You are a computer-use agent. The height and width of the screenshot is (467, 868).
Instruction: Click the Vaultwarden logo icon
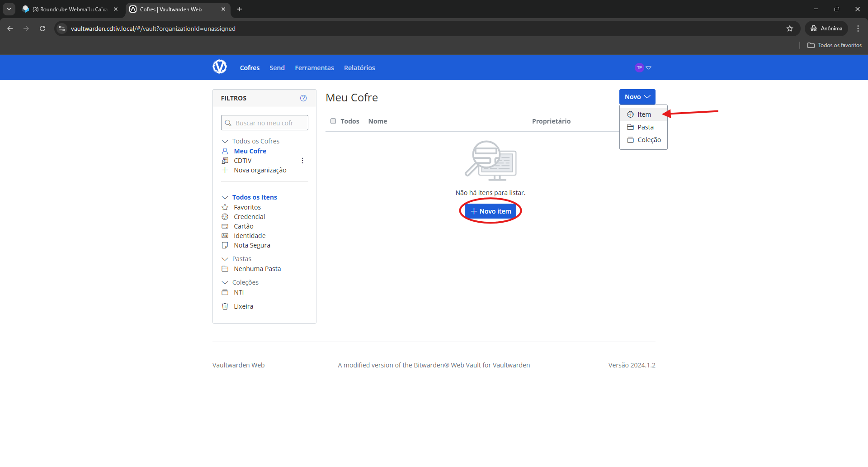pos(220,67)
